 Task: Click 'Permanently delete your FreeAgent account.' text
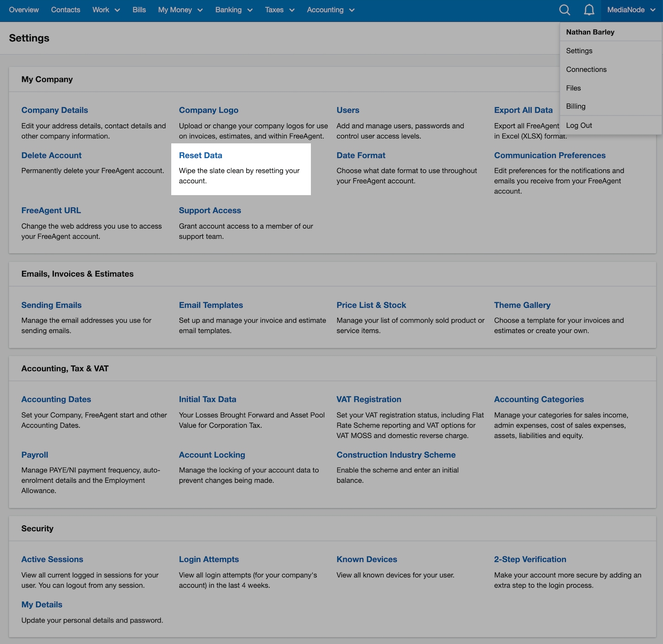pos(92,171)
